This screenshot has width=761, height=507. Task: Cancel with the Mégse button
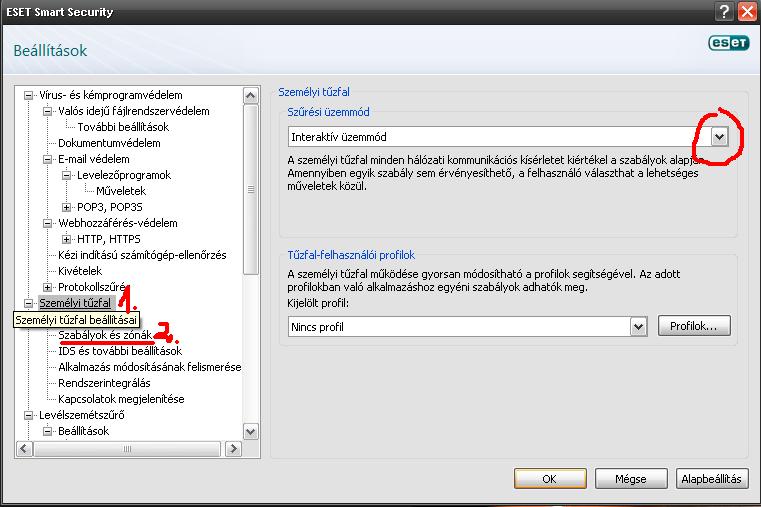[631, 479]
